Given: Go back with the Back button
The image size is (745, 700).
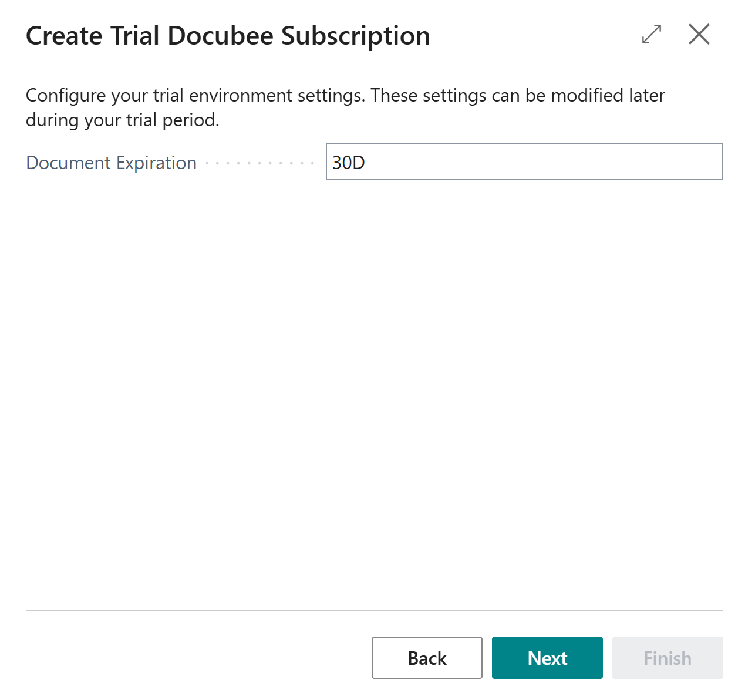Looking at the screenshot, I should coord(427,658).
